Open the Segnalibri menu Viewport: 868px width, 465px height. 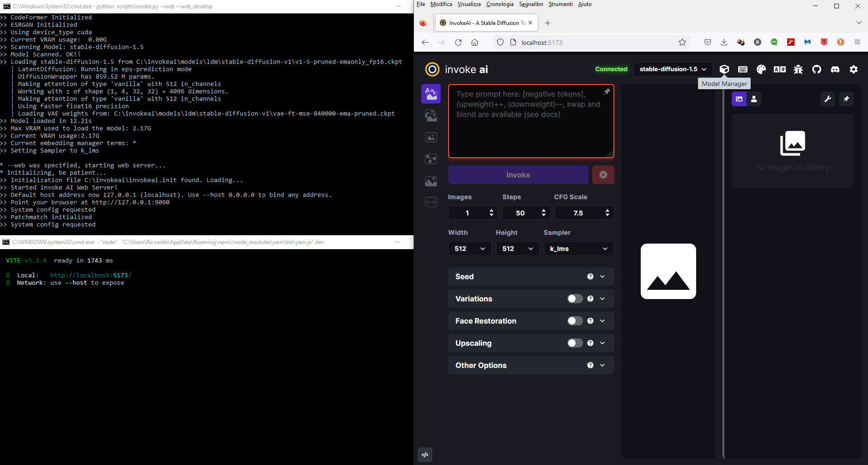pyautogui.click(x=531, y=4)
